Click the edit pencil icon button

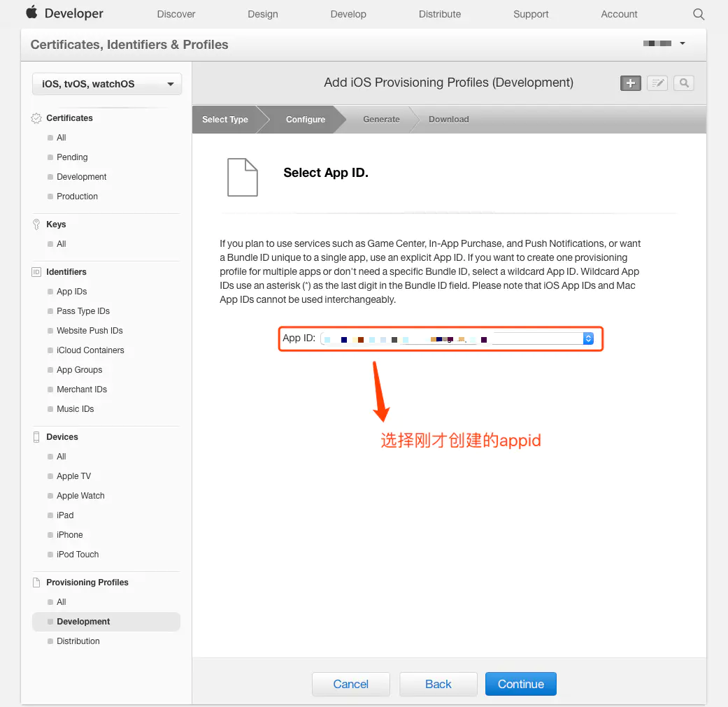point(657,83)
